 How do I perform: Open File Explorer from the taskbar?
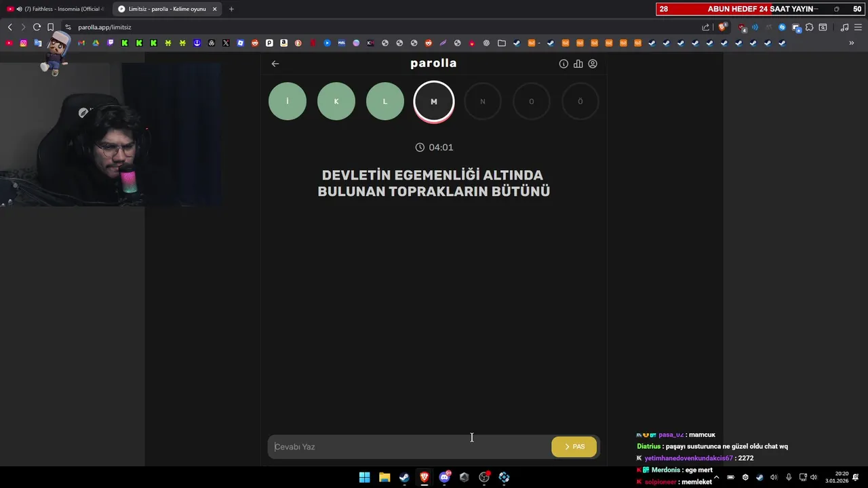[x=384, y=477]
